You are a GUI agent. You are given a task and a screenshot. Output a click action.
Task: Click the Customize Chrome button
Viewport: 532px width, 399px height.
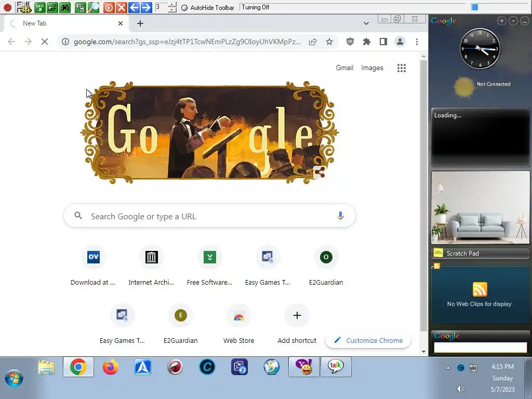pos(368,340)
